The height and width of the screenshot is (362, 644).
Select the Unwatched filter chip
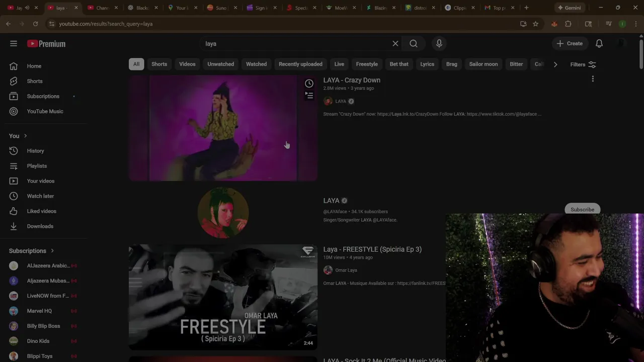coord(220,64)
